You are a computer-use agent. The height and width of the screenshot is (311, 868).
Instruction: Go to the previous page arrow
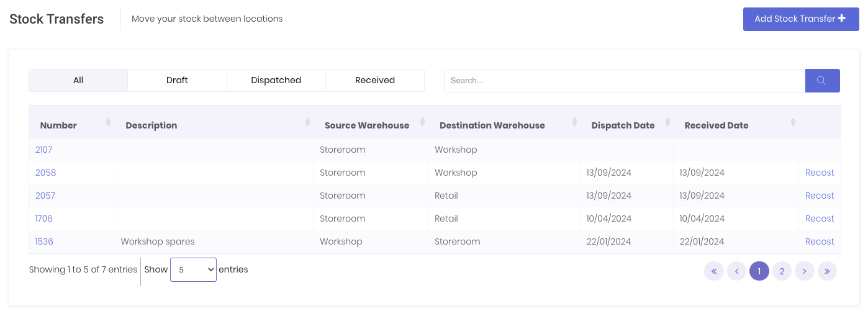coord(736,271)
